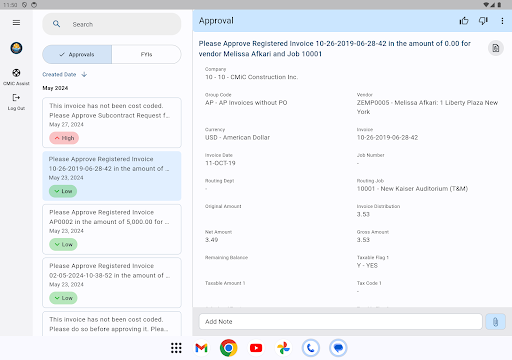Click the Log Out icon

[16, 97]
